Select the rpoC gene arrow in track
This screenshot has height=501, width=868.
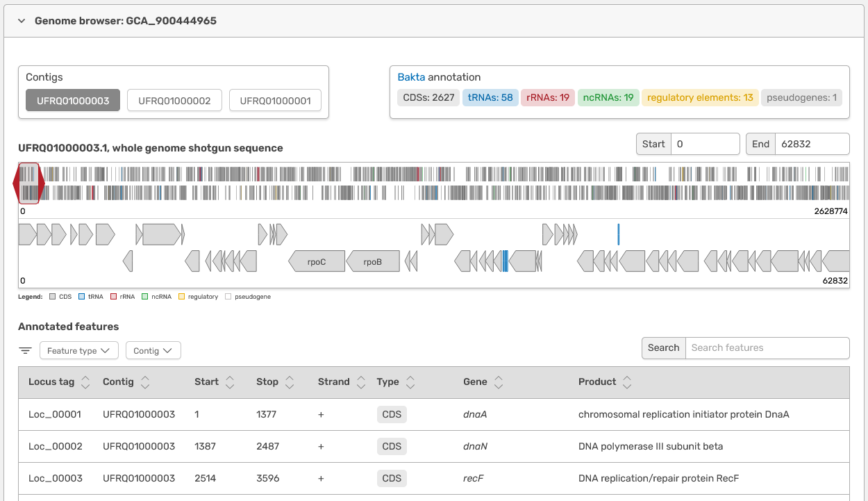tap(317, 261)
